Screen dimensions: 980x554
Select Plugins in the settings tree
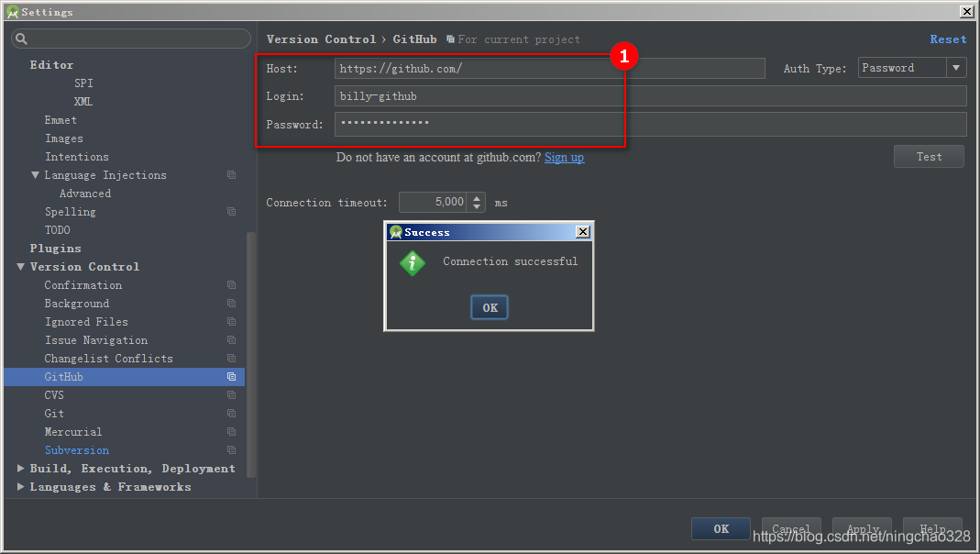tap(56, 249)
